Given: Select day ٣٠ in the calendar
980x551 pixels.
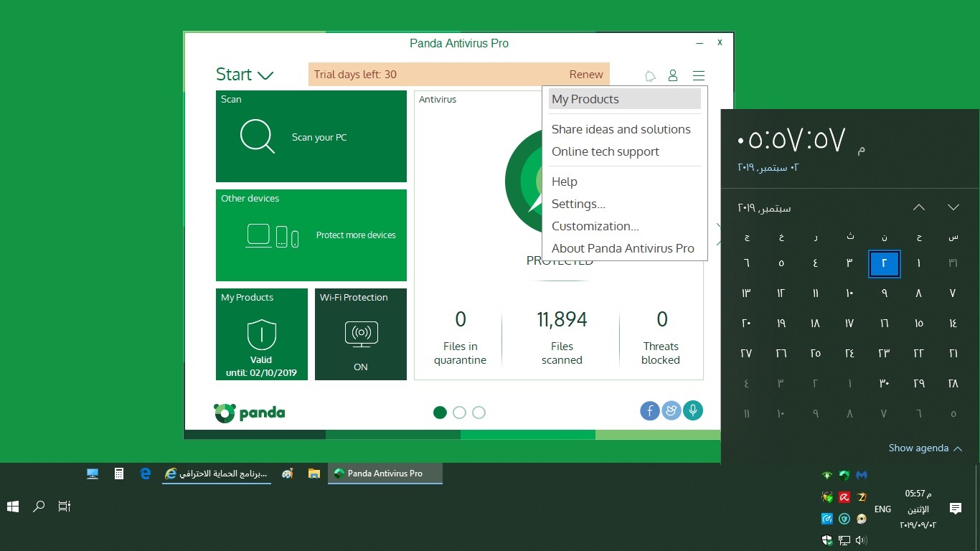Looking at the screenshot, I should point(884,384).
